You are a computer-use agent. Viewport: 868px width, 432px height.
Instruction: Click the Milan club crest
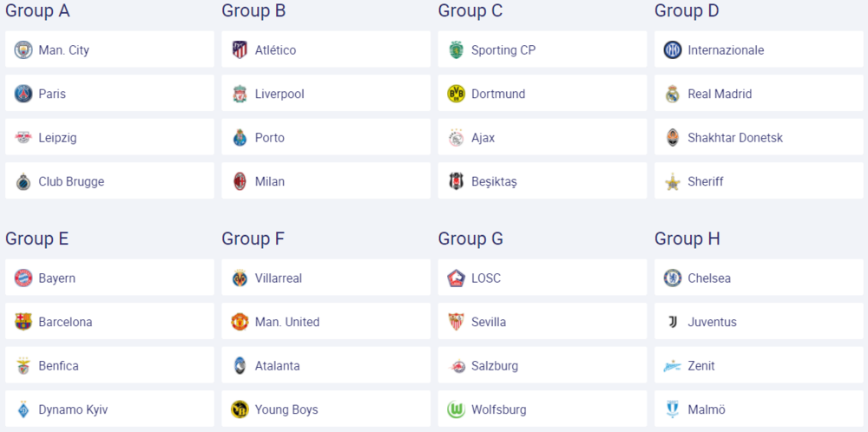tap(240, 181)
